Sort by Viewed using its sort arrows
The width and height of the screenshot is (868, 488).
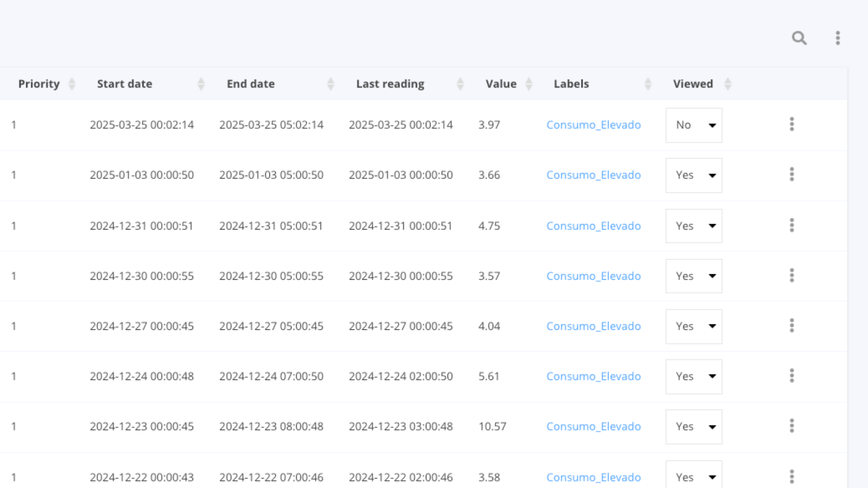(728, 84)
